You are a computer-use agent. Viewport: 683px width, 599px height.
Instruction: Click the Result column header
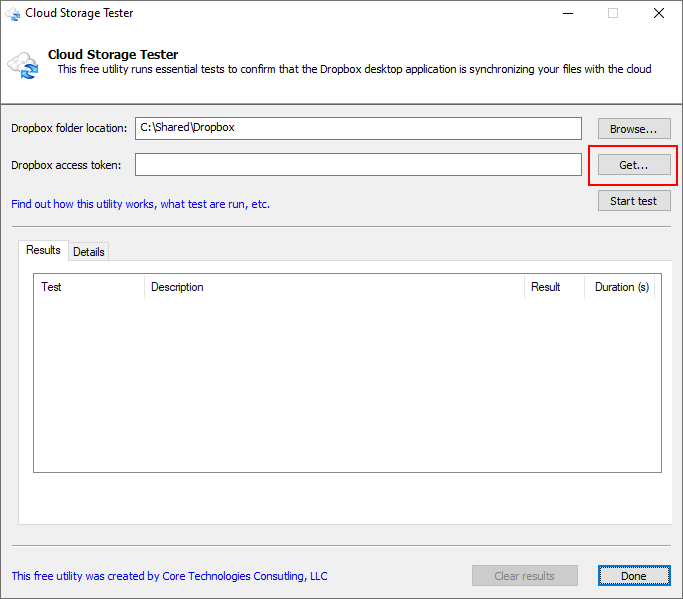point(554,287)
